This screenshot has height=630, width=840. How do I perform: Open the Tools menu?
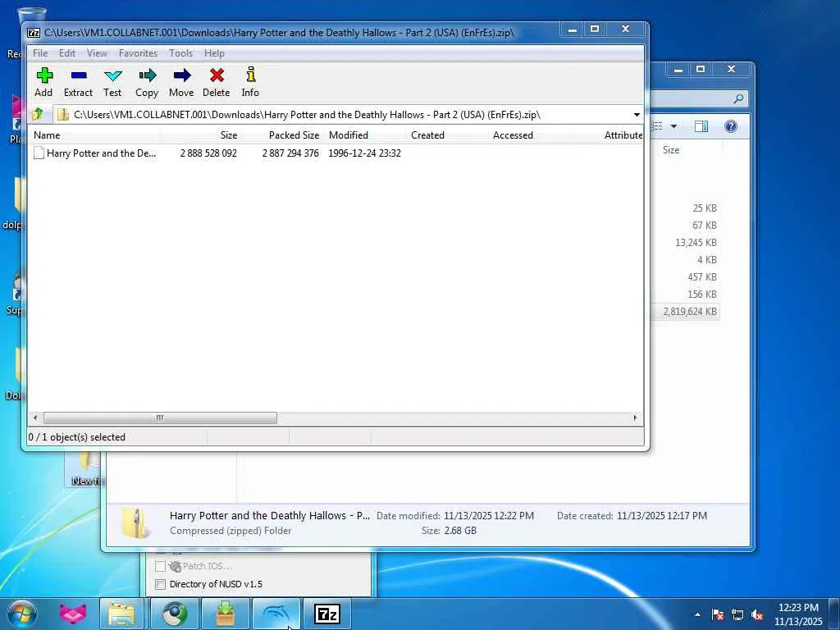[x=181, y=53]
